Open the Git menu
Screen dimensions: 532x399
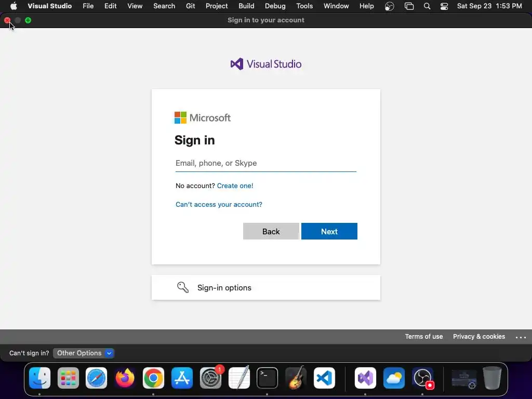point(190,6)
